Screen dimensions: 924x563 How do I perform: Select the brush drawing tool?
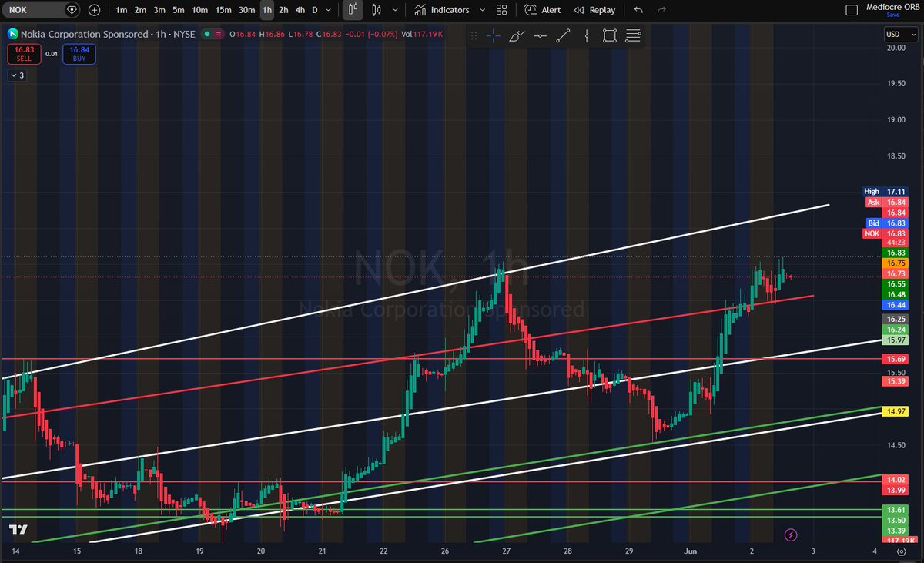[x=517, y=36]
